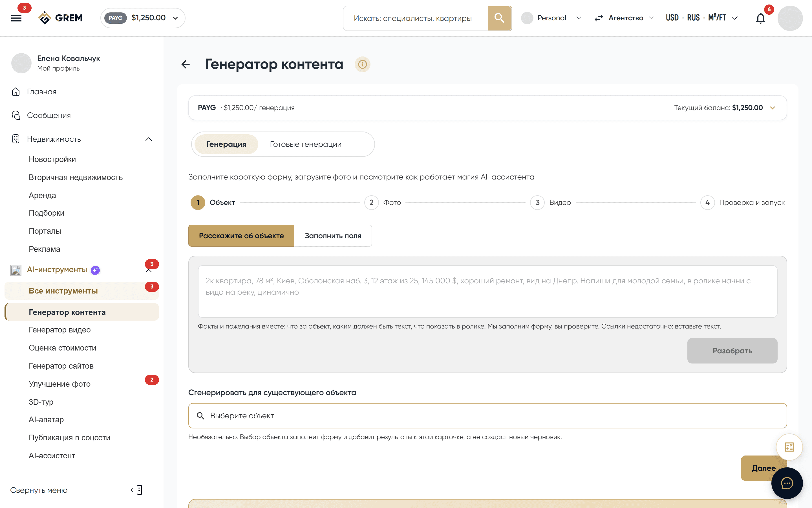
Task: Open Аренда in sidebar
Action: [42, 195]
